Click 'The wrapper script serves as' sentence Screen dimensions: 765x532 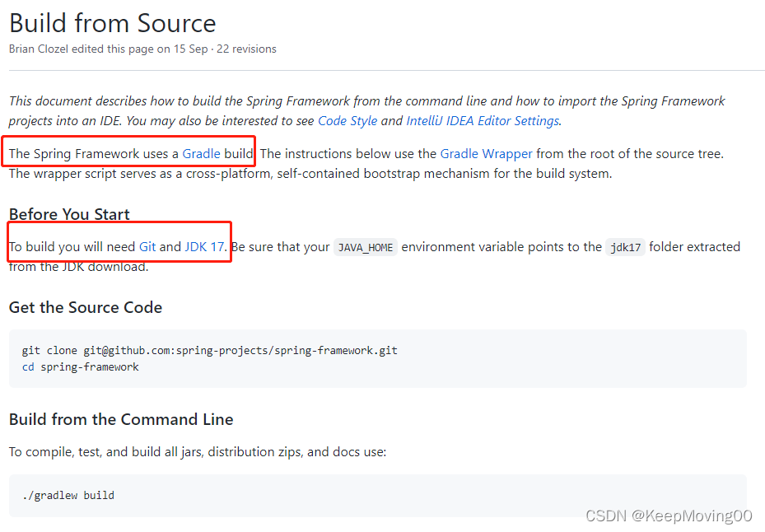(x=310, y=174)
